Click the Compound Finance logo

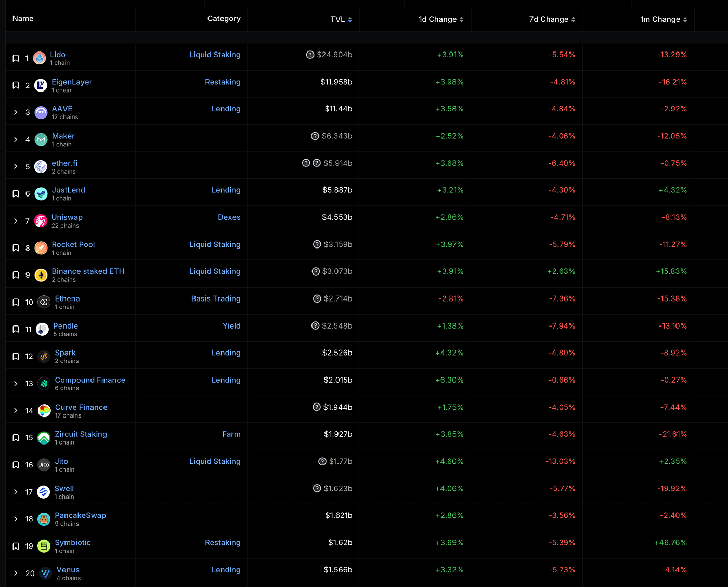tap(44, 384)
